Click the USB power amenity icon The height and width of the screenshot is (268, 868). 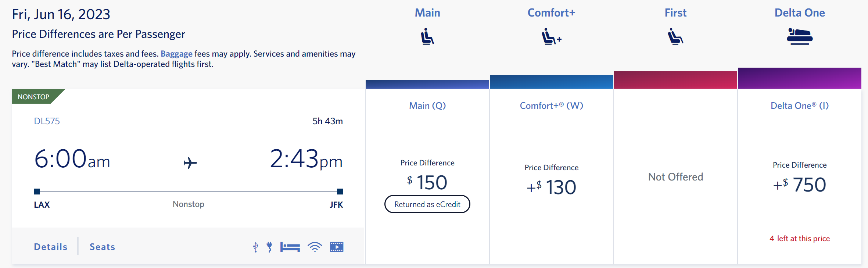[256, 247]
